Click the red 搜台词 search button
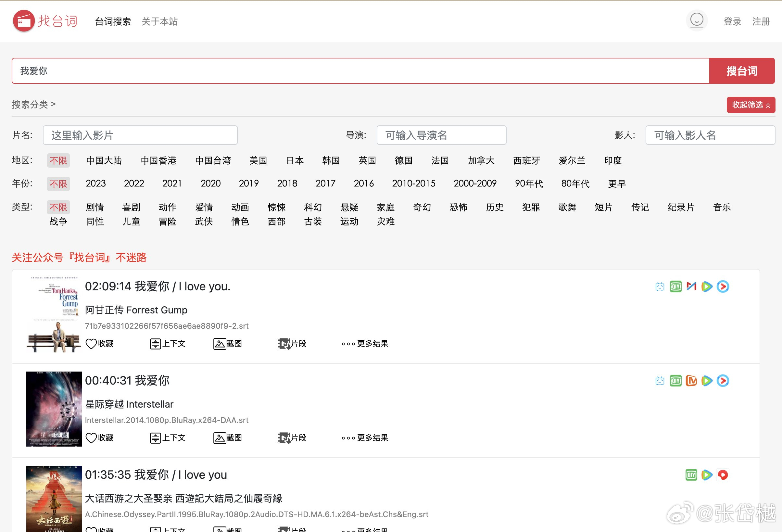This screenshot has height=532, width=782. click(742, 71)
